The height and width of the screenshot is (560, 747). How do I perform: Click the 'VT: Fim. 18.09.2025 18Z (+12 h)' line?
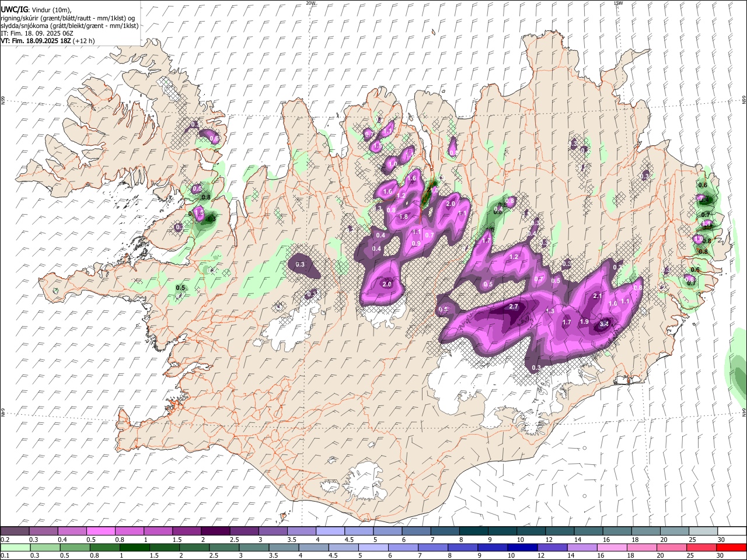(48, 41)
